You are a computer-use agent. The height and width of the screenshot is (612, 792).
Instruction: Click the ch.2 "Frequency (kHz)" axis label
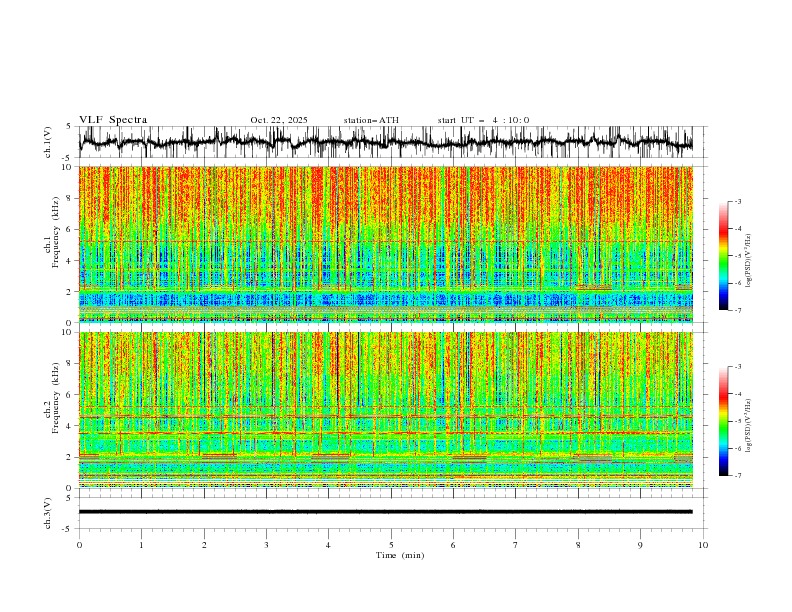(56, 398)
